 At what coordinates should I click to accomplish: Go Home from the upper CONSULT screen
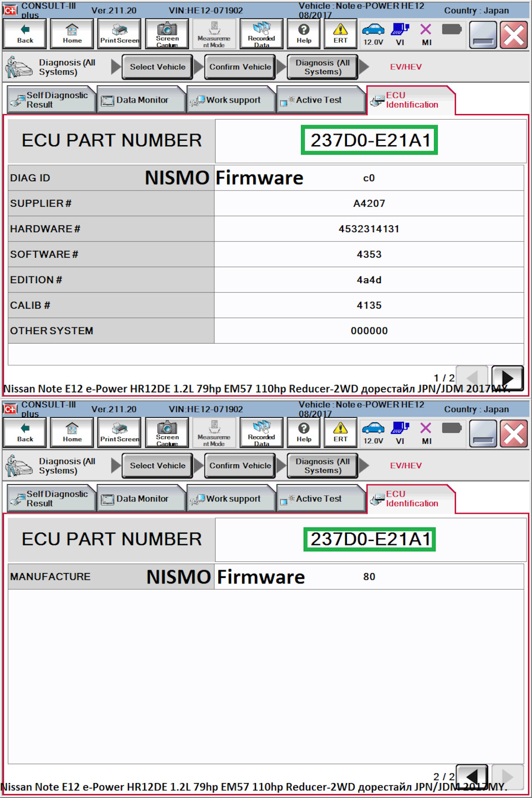click(x=72, y=34)
